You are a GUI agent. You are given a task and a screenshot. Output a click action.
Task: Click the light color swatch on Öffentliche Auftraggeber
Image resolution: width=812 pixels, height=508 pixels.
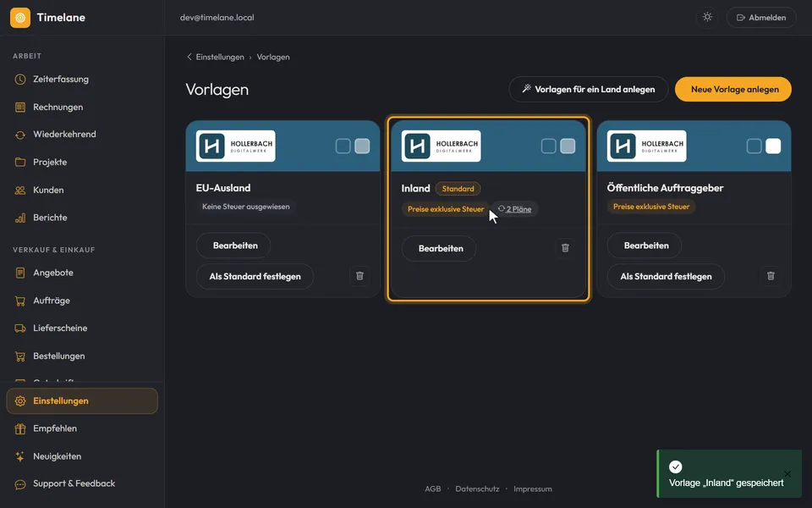[773, 146]
